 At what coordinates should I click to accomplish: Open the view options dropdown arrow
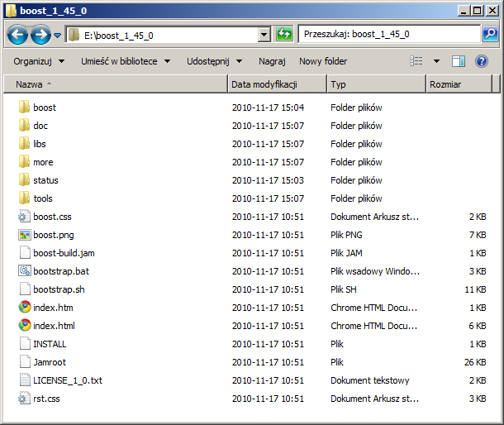click(436, 61)
